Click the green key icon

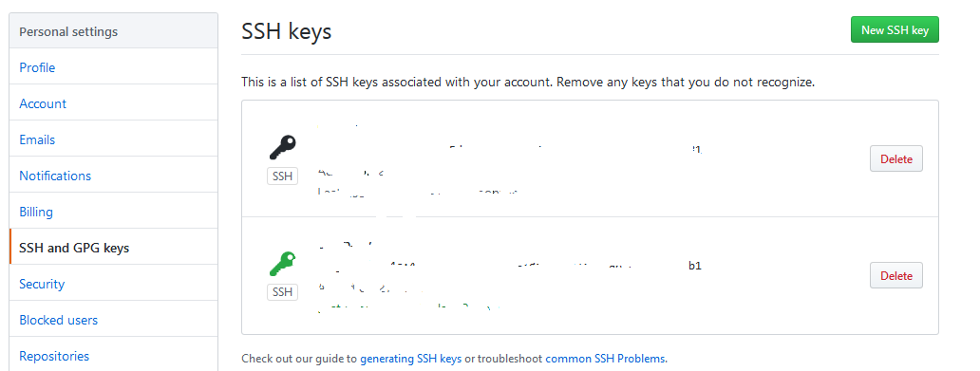point(282,264)
